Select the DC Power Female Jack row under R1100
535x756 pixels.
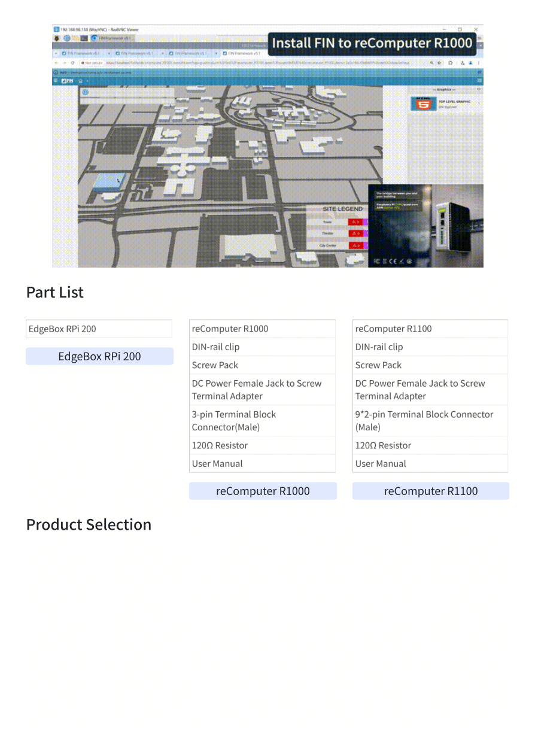pyautogui.click(x=430, y=390)
